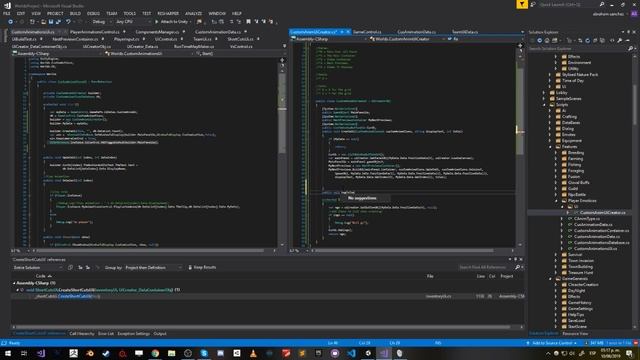Expand the Stylized Nature Pack folder
This screenshot has height=360, width=640.
pyautogui.click(x=550, y=75)
